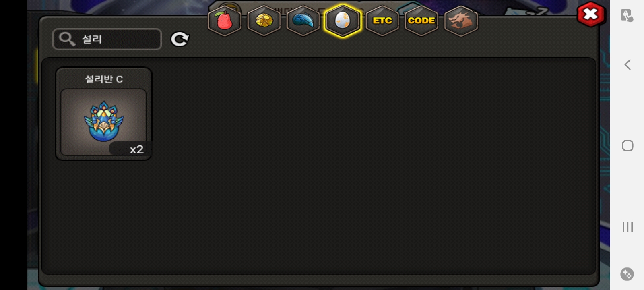This screenshot has height=290, width=644.
Task: Open Android recent apps bars
Action: (627, 227)
